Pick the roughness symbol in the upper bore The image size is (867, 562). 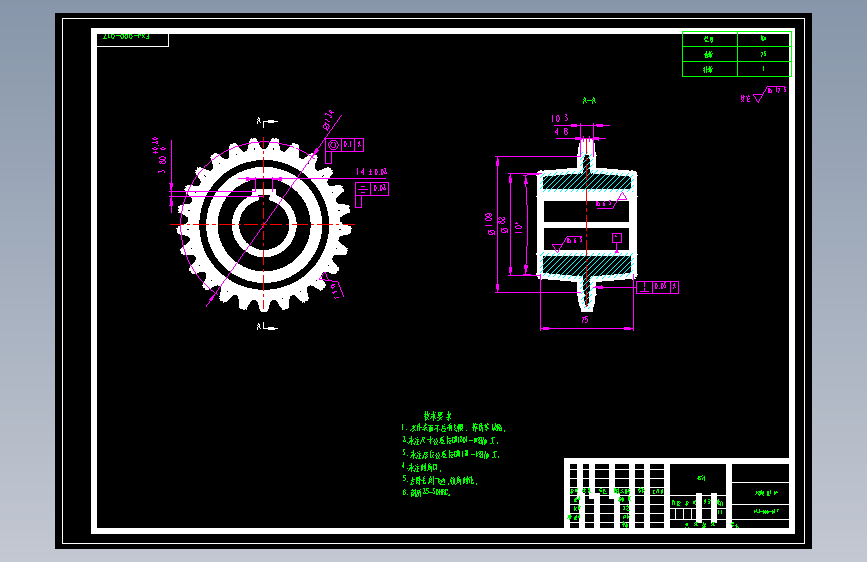click(x=612, y=201)
